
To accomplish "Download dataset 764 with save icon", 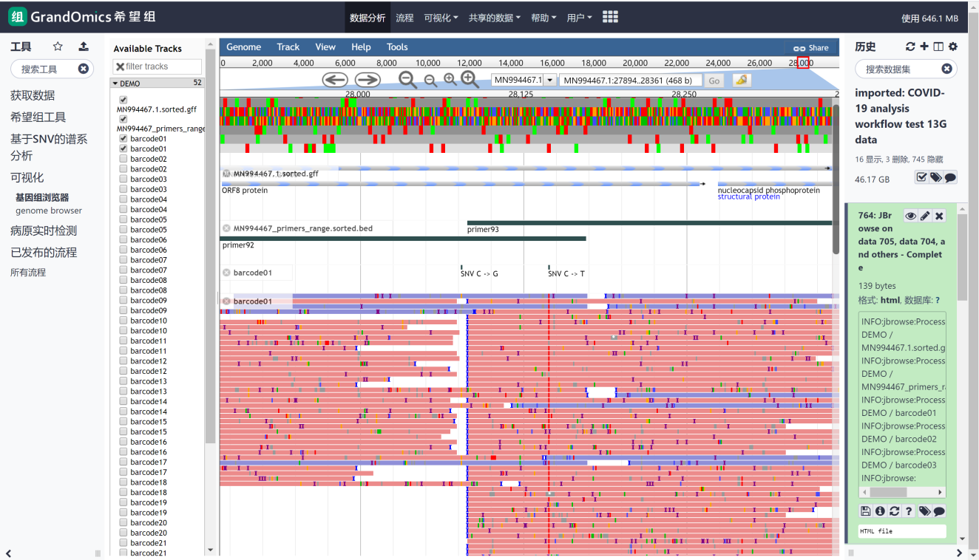I will click(866, 511).
